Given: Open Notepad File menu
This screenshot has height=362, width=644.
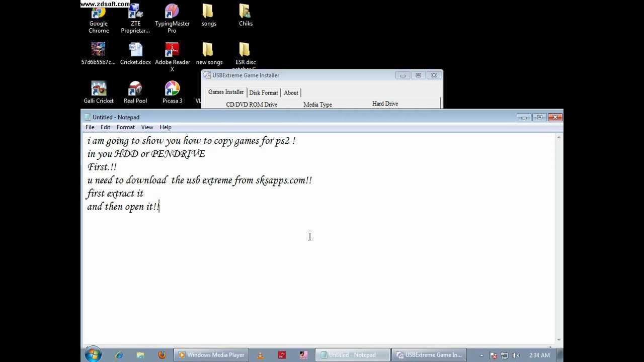Looking at the screenshot, I should coord(90,127).
